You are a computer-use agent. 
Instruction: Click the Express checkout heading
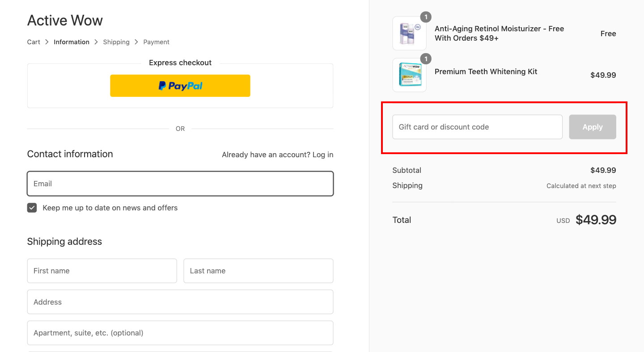(180, 63)
